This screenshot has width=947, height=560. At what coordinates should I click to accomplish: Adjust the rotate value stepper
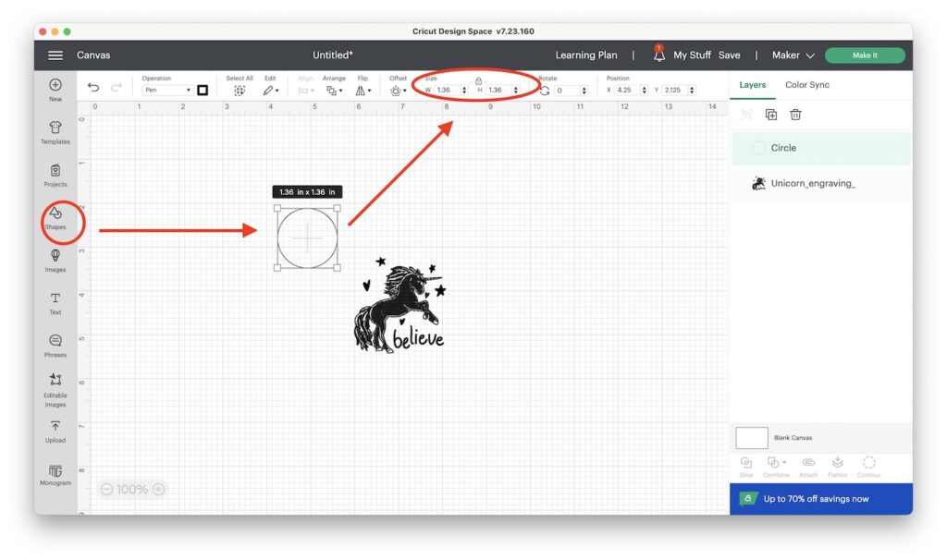584,90
